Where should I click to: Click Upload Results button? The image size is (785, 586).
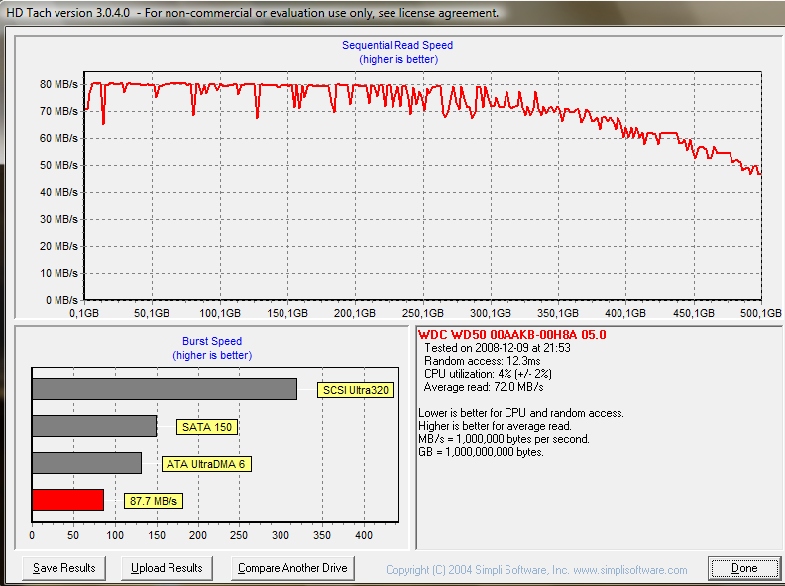(x=167, y=568)
